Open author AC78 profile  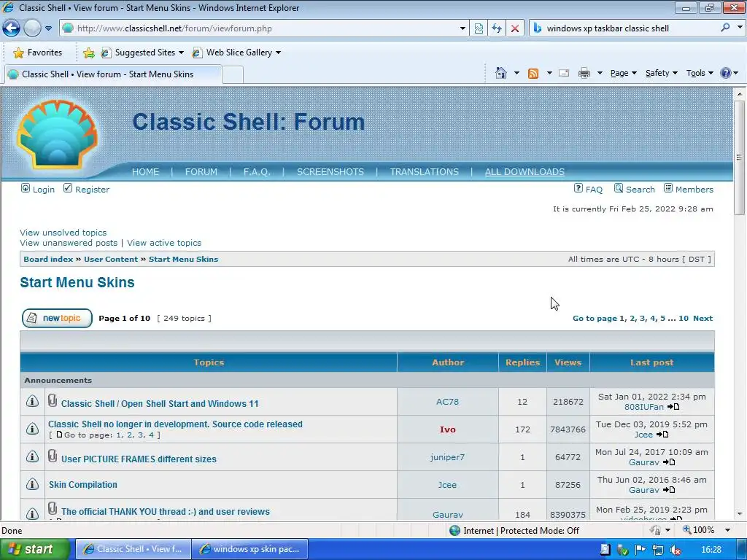pyautogui.click(x=447, y=402)
